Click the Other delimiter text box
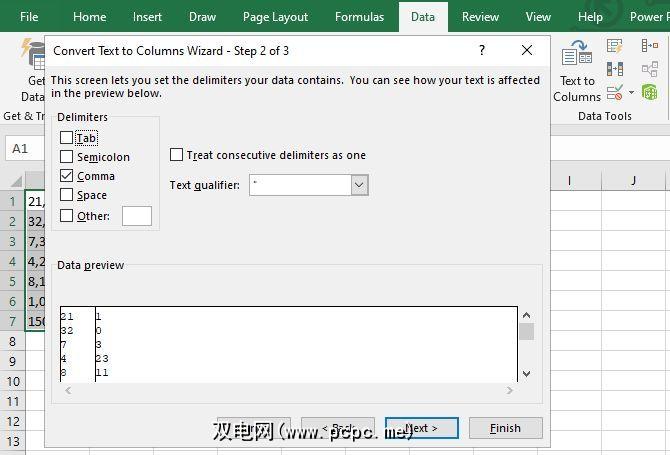 137,216
